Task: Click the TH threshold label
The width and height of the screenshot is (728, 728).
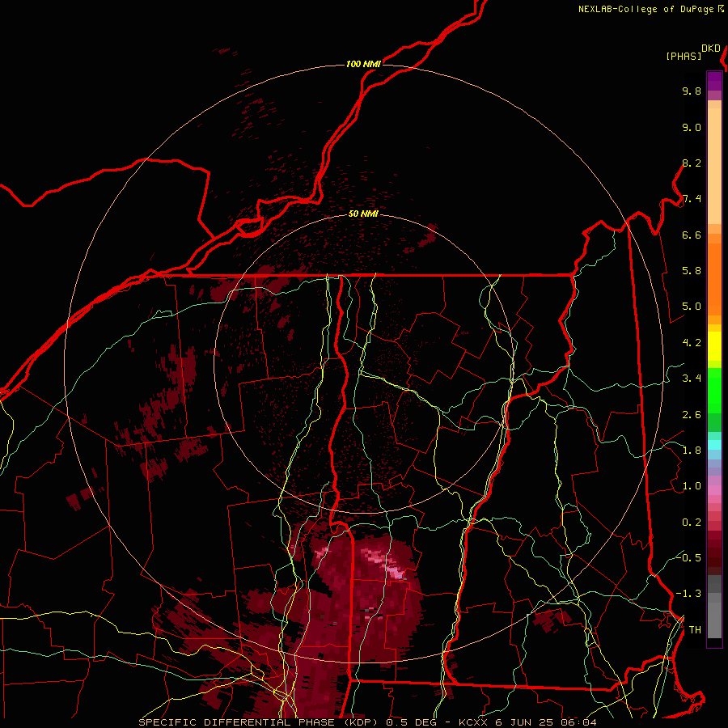Action: click(695, 630)
